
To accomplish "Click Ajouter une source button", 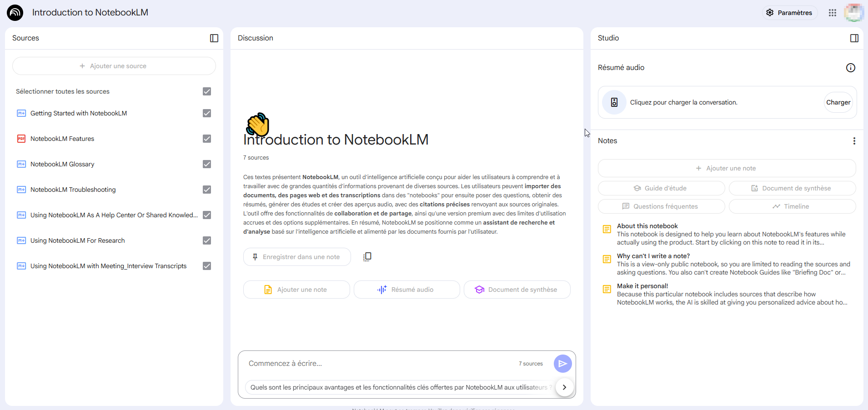I will (x=114, y=66).
